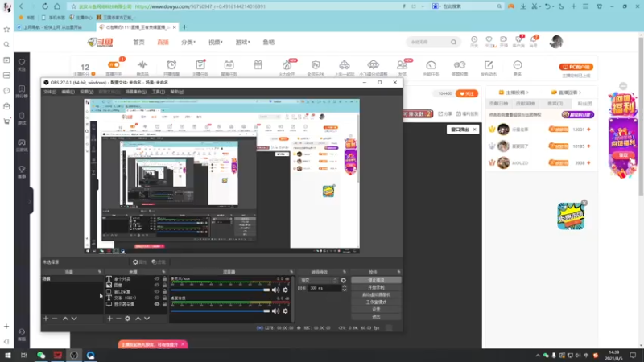Open the history clock icon in Douyu header
This screenshot has width=644, height=362.
point(474,39)
